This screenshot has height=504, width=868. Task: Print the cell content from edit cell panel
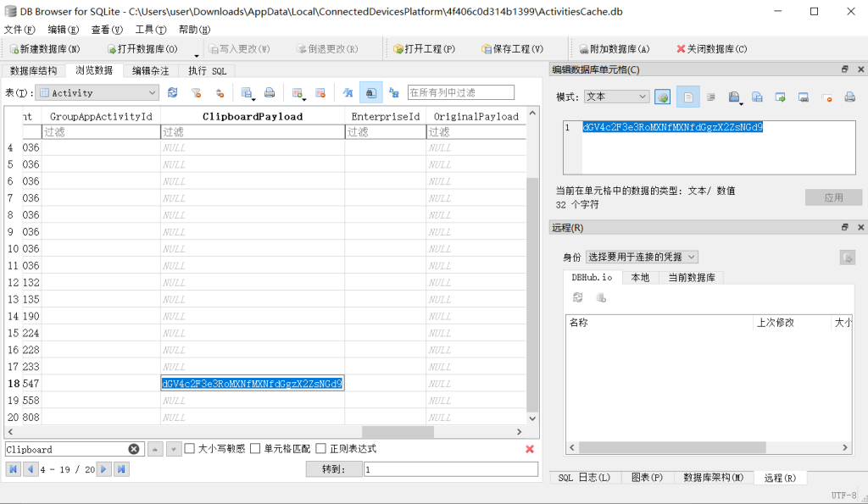[849, 97]
